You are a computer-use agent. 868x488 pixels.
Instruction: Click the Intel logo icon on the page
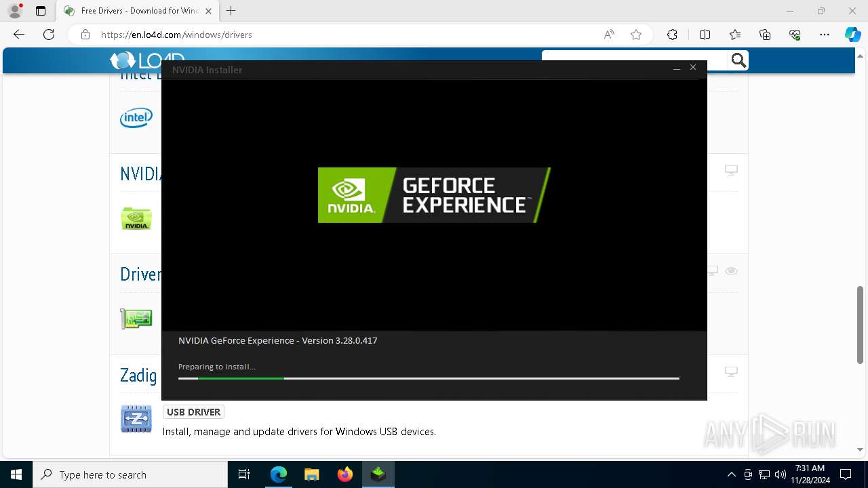tap(136, 118)
